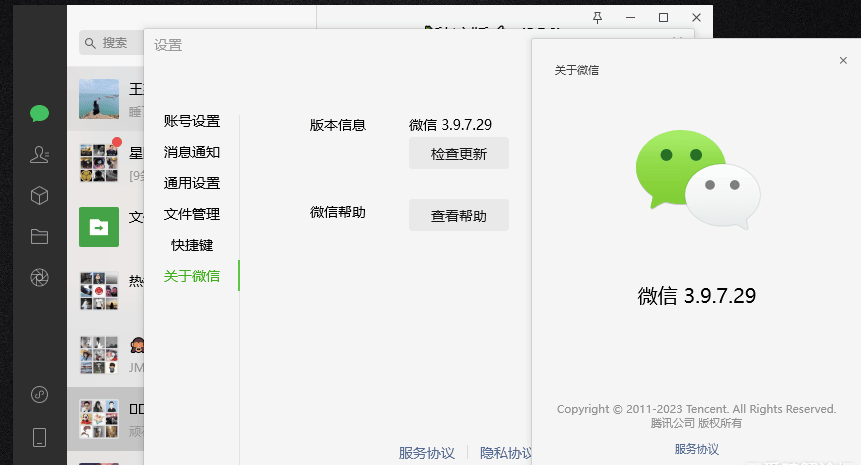Screen dimensions: 861x465
Task: Close the WeChat main window
Action: (x=696, y=18)
